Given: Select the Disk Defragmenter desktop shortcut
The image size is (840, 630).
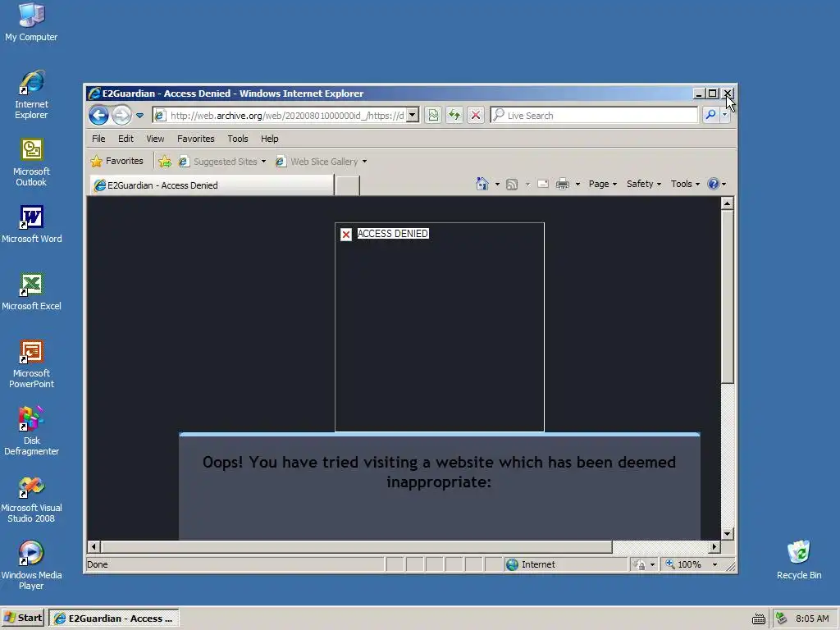Looking at the screenshot, I should click(x=31, y=431).
